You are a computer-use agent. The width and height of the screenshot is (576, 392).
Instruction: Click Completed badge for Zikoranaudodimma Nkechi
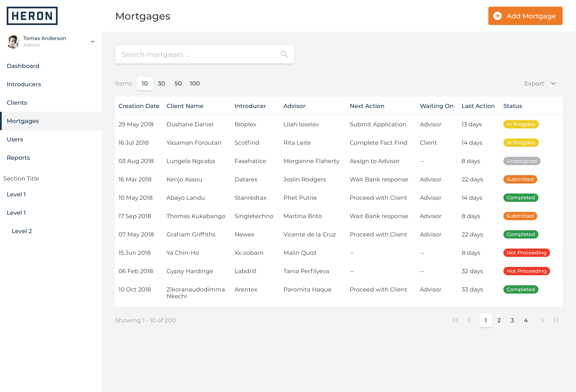(520, 289)
